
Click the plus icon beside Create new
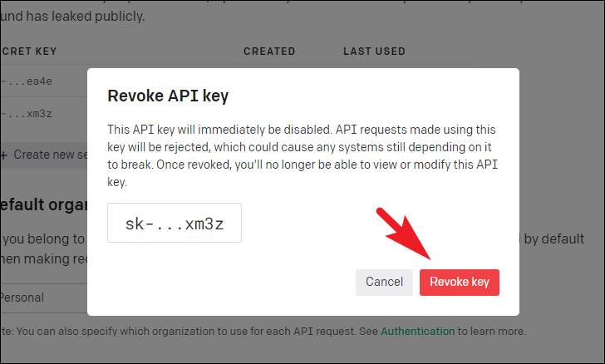point(4,155)
